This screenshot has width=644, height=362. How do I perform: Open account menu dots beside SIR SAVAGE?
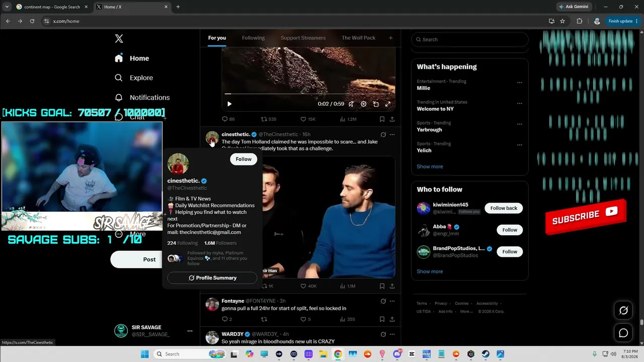[190, 331]
